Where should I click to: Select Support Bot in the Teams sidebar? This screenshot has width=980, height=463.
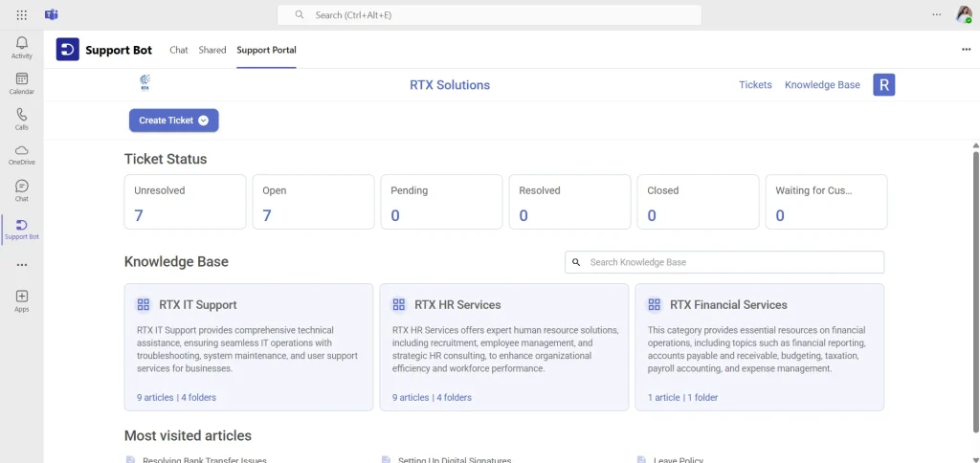coord(22,229)
